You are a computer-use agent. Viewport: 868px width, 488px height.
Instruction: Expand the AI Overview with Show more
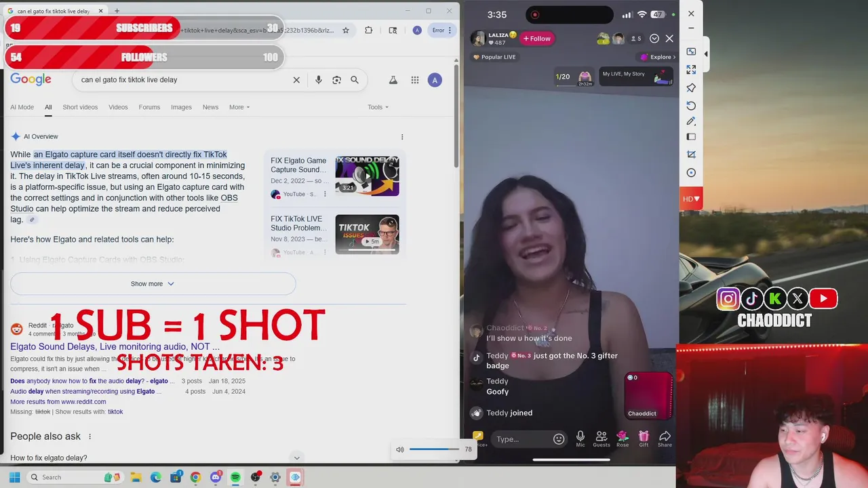(153, 284)
